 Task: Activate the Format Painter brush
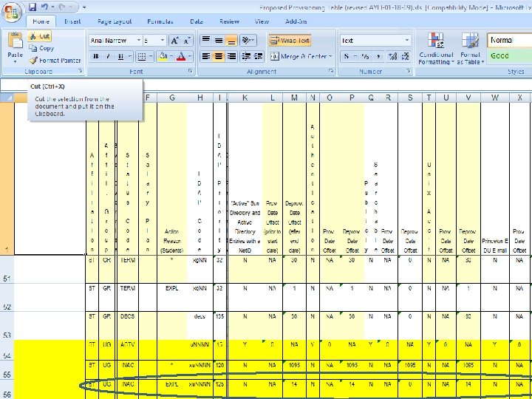tap(55, 61)
